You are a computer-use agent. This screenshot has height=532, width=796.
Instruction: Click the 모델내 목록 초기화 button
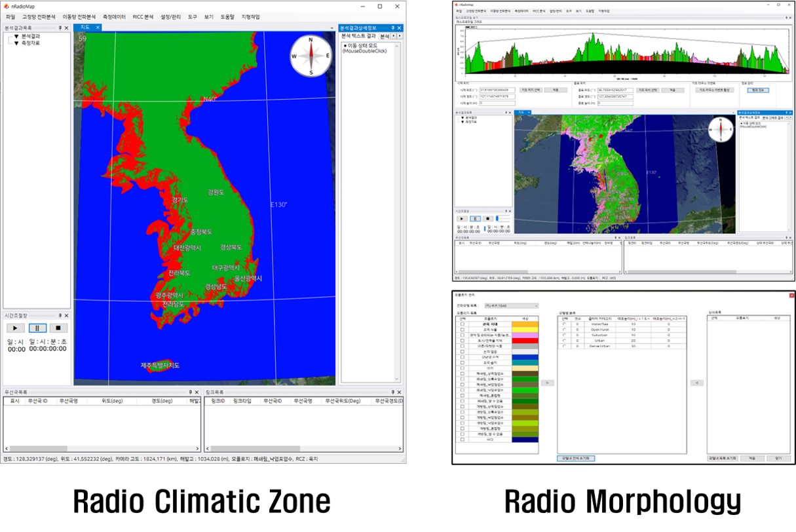[x=723, y=458]
